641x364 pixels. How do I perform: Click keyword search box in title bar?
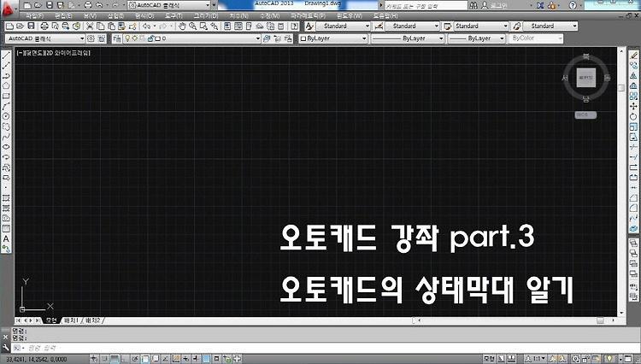(426, 6)
